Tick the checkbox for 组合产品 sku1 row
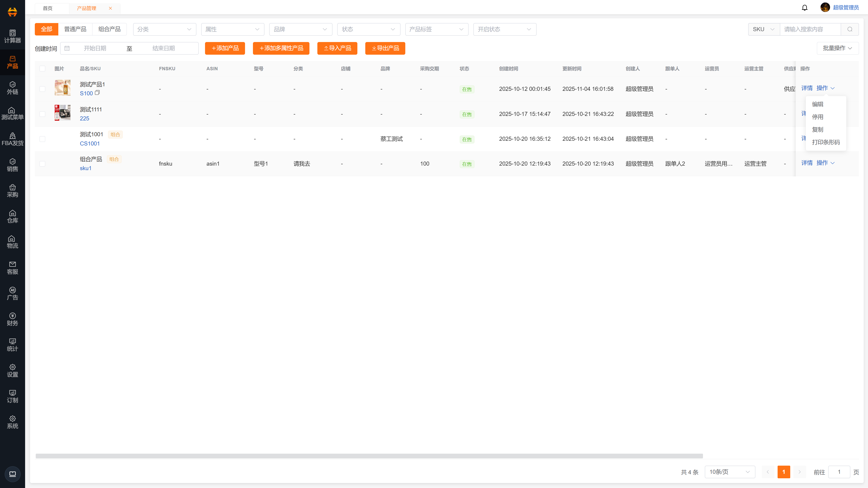 pos(42,164)
